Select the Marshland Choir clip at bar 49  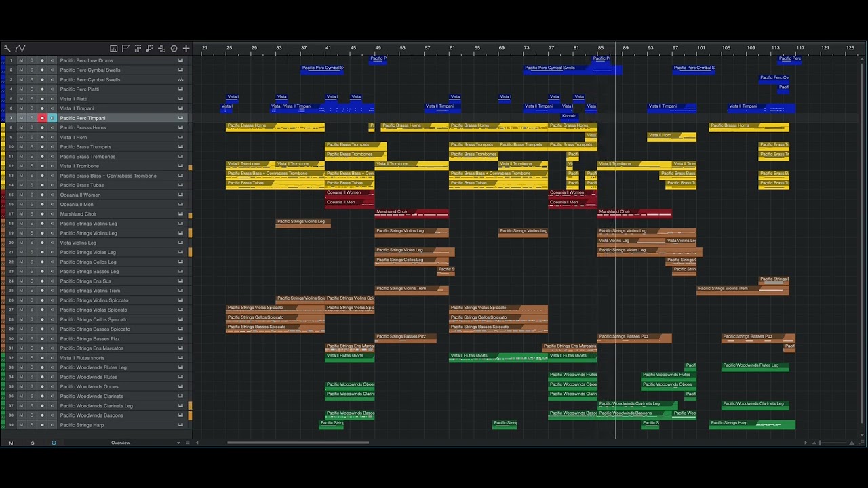(x=412, y=213)
